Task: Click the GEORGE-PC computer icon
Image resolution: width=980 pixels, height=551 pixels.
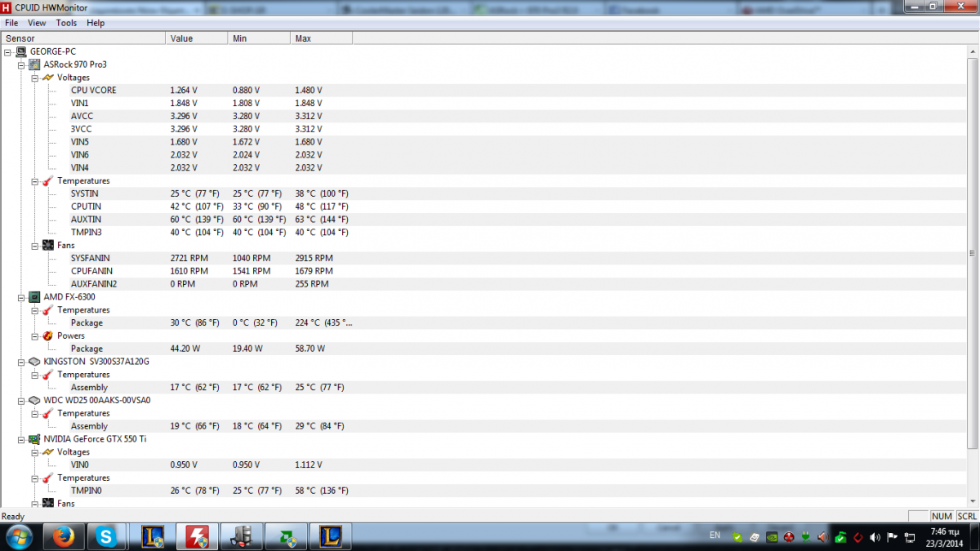Action: click(21, 51)
